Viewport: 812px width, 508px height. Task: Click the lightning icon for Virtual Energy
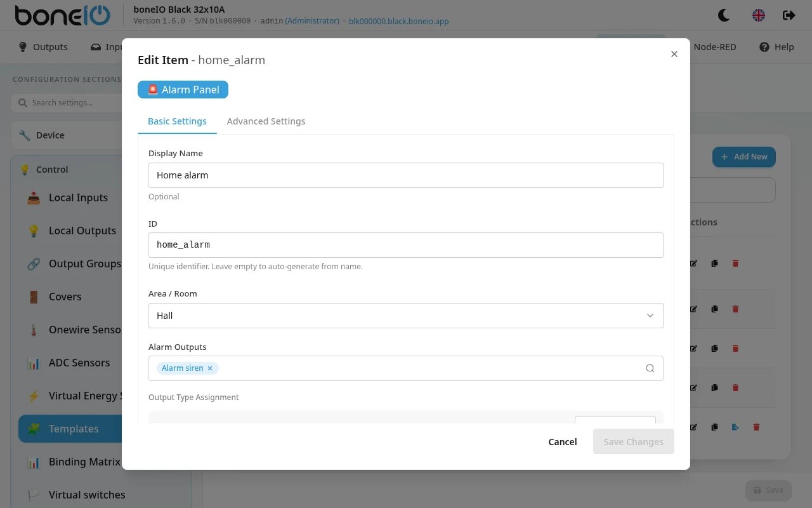34,396
